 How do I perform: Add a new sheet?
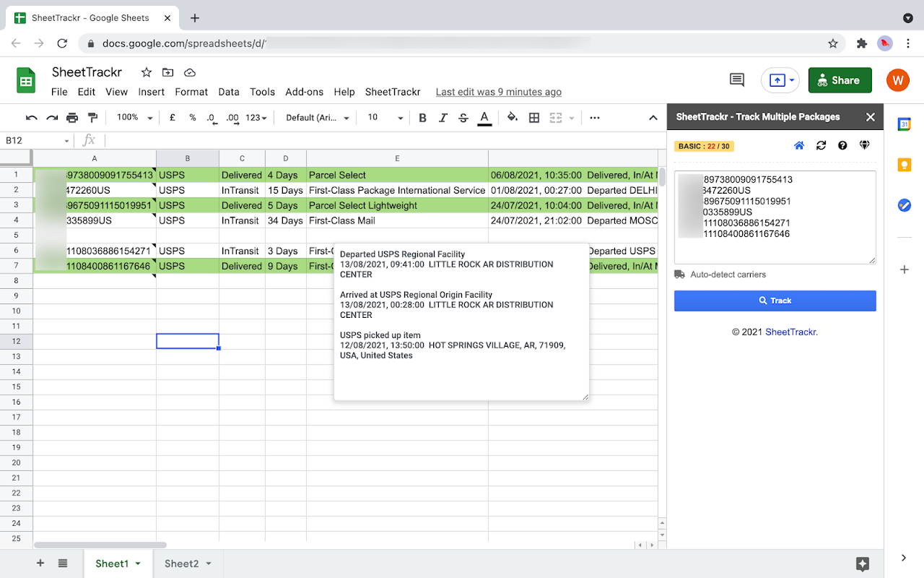pyautogui.click(x=40, y=564)
